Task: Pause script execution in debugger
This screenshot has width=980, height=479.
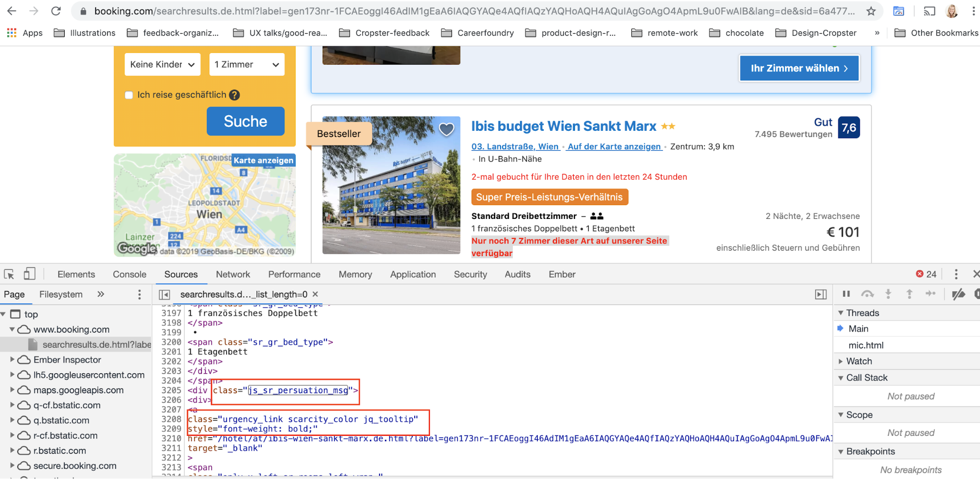Action: [846, 294]
